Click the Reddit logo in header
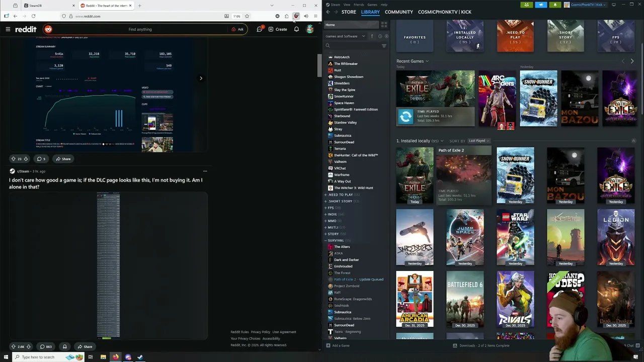The image size is (644, 362). click(x=26, y=29)
